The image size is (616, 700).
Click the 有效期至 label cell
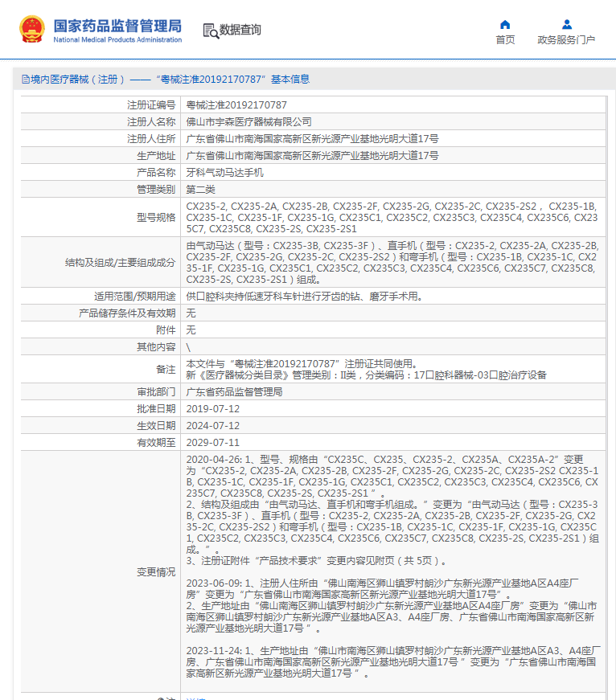tap(101, 443)
